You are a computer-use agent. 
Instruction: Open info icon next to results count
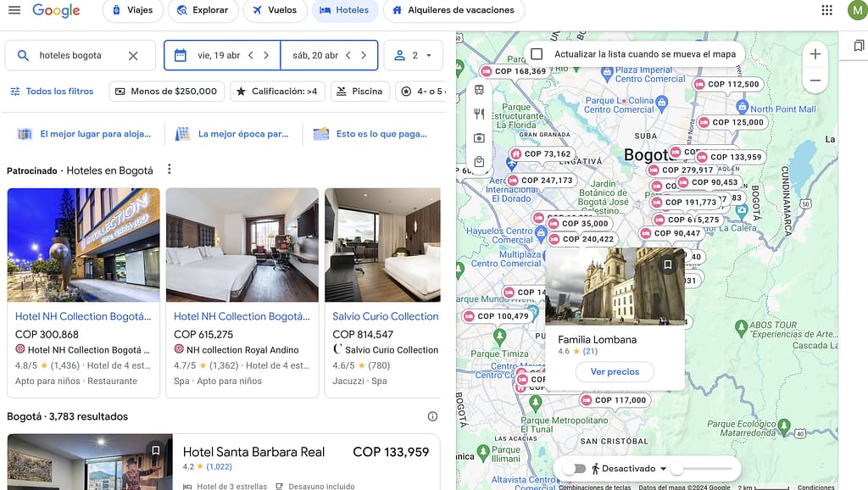[x=432, y=416]
